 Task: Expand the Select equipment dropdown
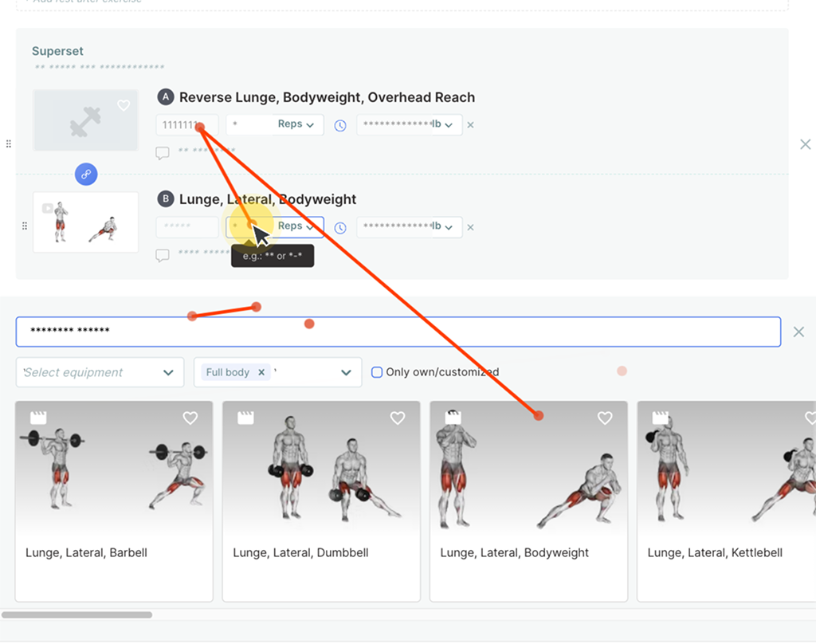100,372
